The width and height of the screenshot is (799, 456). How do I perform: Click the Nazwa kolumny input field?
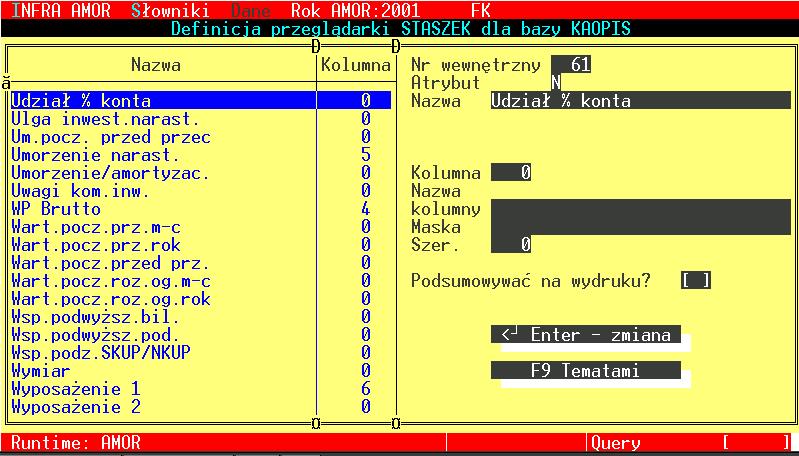(x=641, y=208)
